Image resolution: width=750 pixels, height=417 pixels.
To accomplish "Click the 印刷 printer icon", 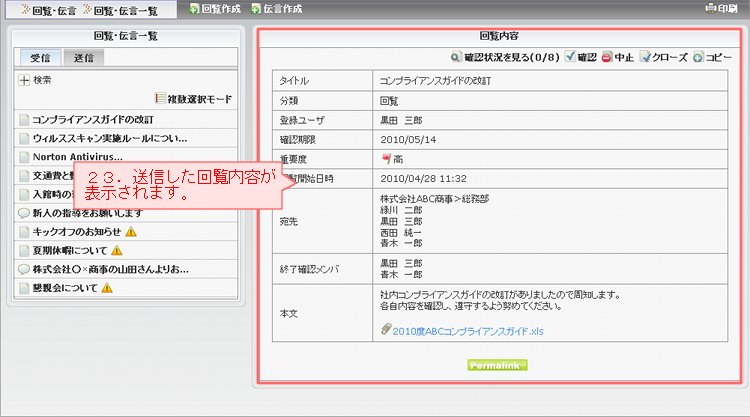I will point(711,8).
